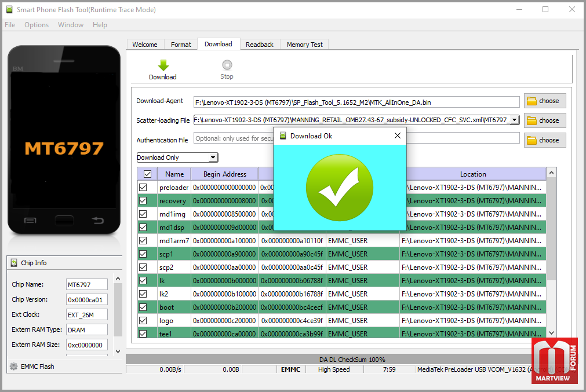Uncheck the preloader partition checkbox
The width and height of the screenshot is (586, 392).
click(x=143, y=188)
